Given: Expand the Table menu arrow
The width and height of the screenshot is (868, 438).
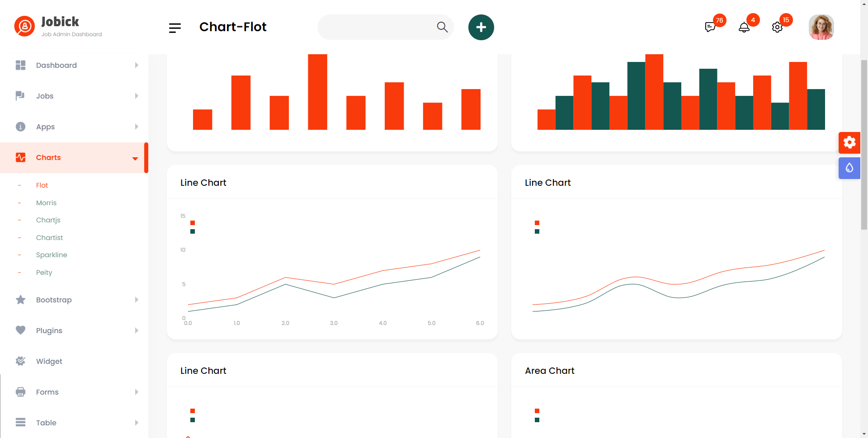Looking at the screenshot, I should (x=137, y=423).
